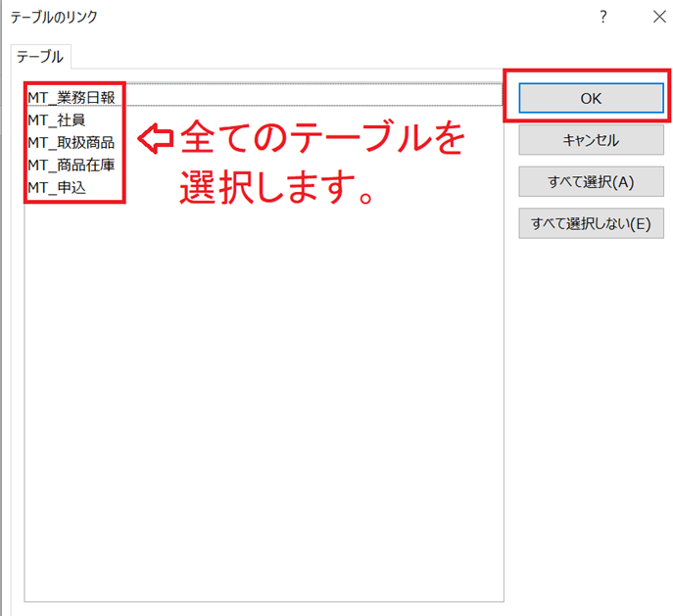This screenshot has height=616, width=673.
Task: Select the MT_申込 list item
Action: coord(57,187)
